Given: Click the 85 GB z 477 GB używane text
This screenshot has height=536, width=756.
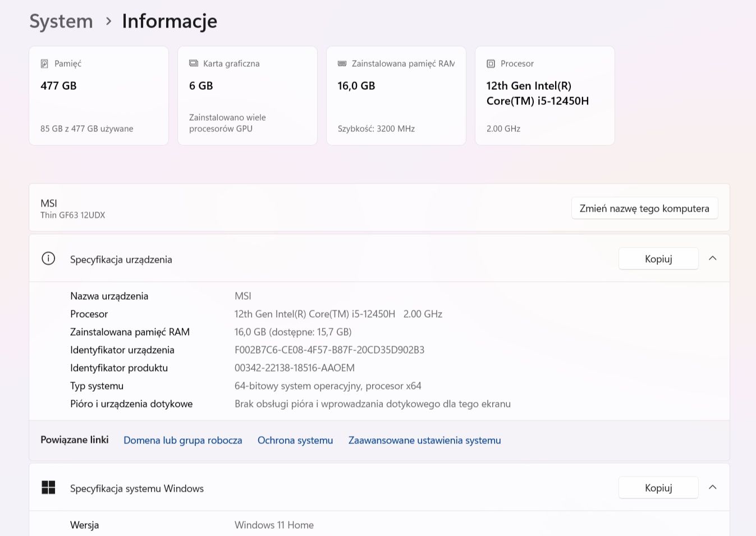Looking at the screenshot, I should (x=87, y=129).
